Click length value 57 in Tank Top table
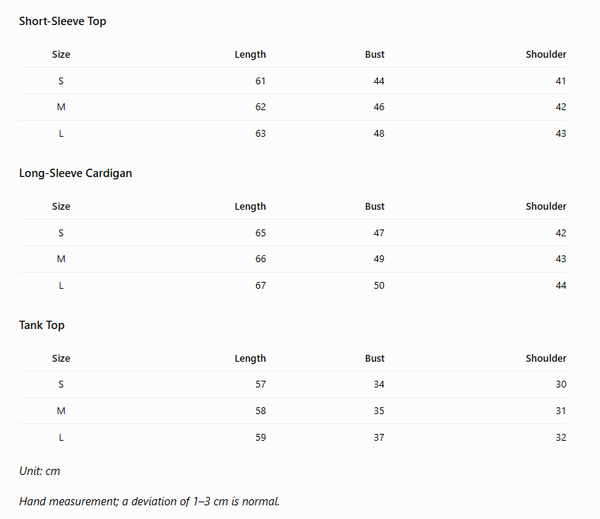 261,384
